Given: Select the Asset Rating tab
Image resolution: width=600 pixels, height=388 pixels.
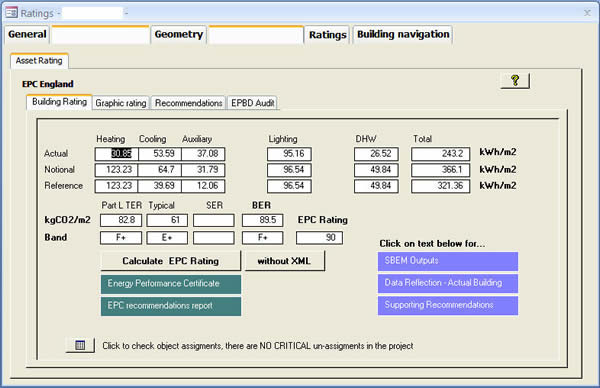Looking at the screenshot, I should (x=39, y=61).
